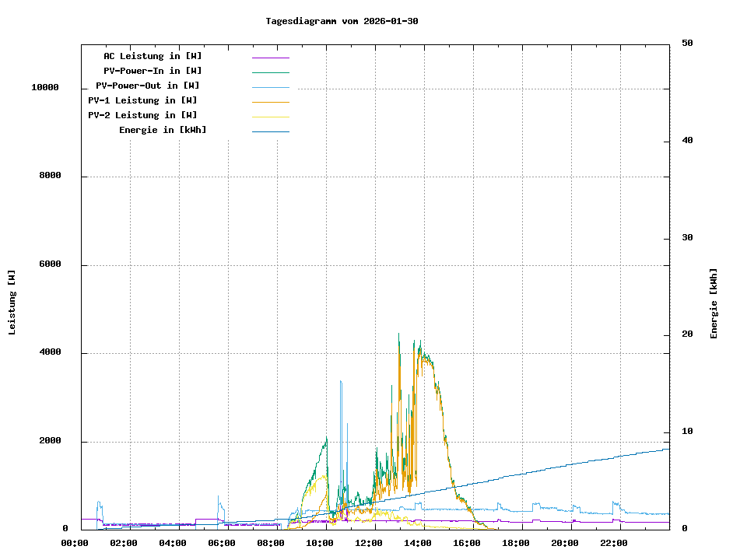
Task: Click the left axis title Leistung [W]
Action: 12,303
